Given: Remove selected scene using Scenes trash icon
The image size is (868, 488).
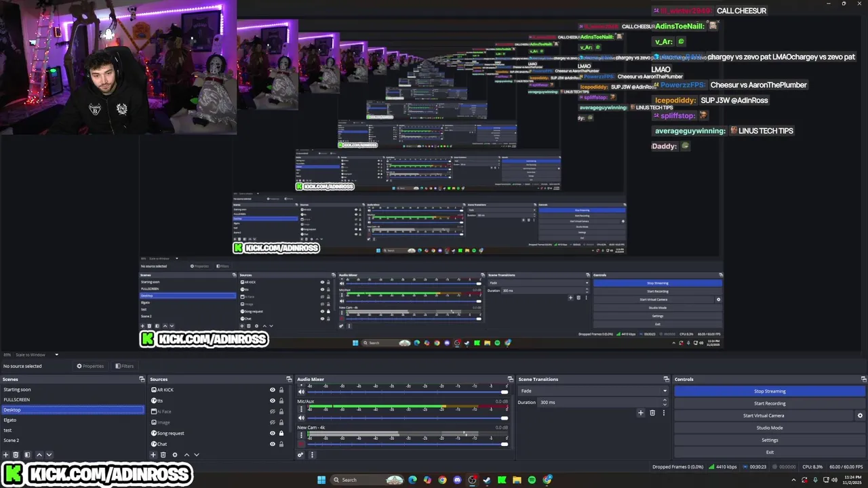Looking at the screenshot, I should 16,455.
